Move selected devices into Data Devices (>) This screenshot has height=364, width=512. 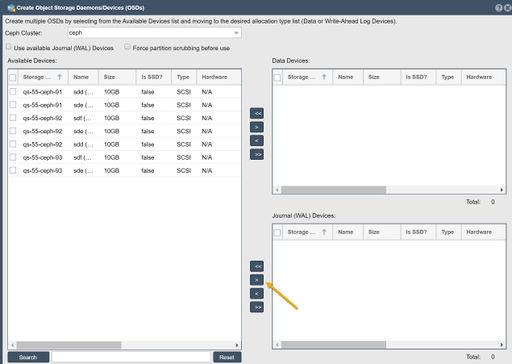257,127
